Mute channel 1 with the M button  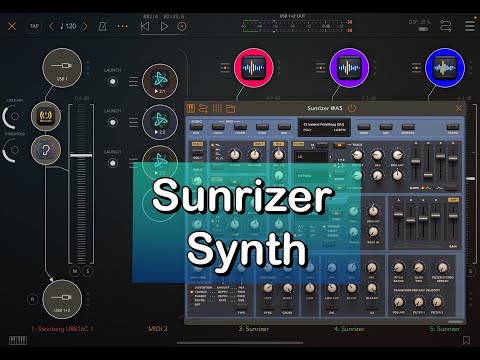tap(75, 271)
